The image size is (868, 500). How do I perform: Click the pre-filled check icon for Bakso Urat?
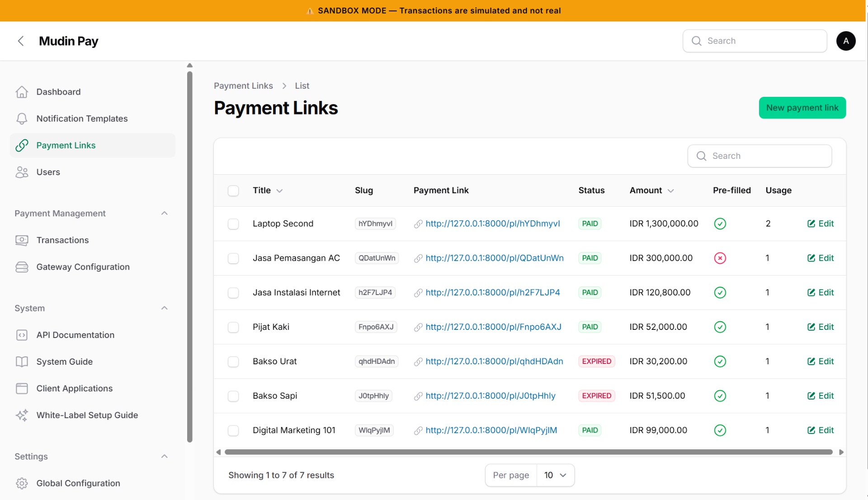coord(720,361)
